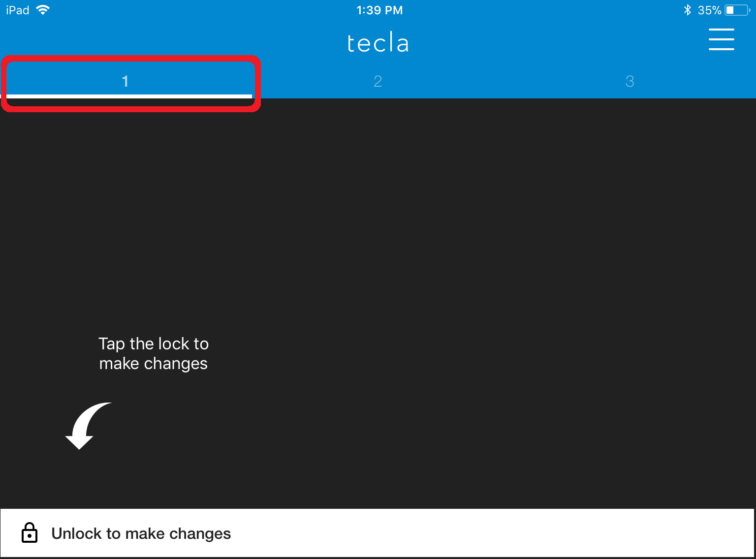
Task: Click the white underline beneath tab 1
Action: (x=129, y=96)
